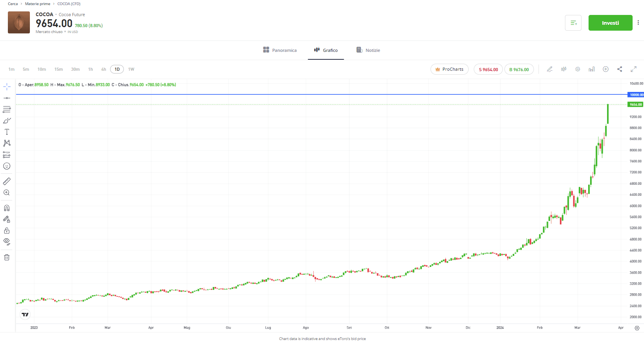Click the OHLC legend values on chart

coord(97,85)
